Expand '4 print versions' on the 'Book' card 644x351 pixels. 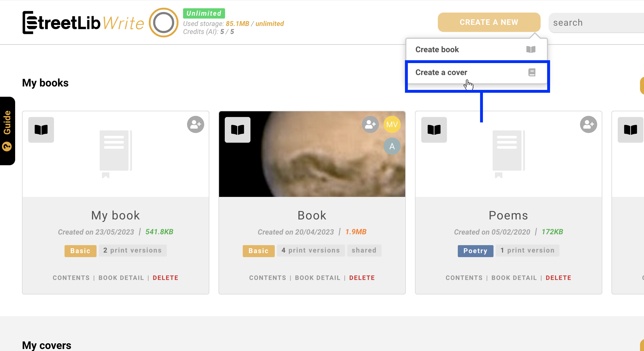[311, 250]
